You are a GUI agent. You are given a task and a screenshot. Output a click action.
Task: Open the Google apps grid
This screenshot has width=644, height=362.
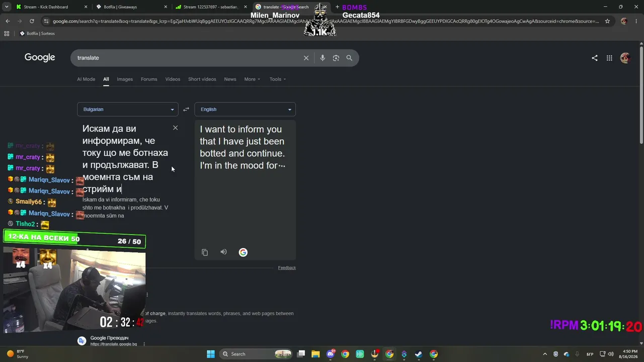pos(609,58)
